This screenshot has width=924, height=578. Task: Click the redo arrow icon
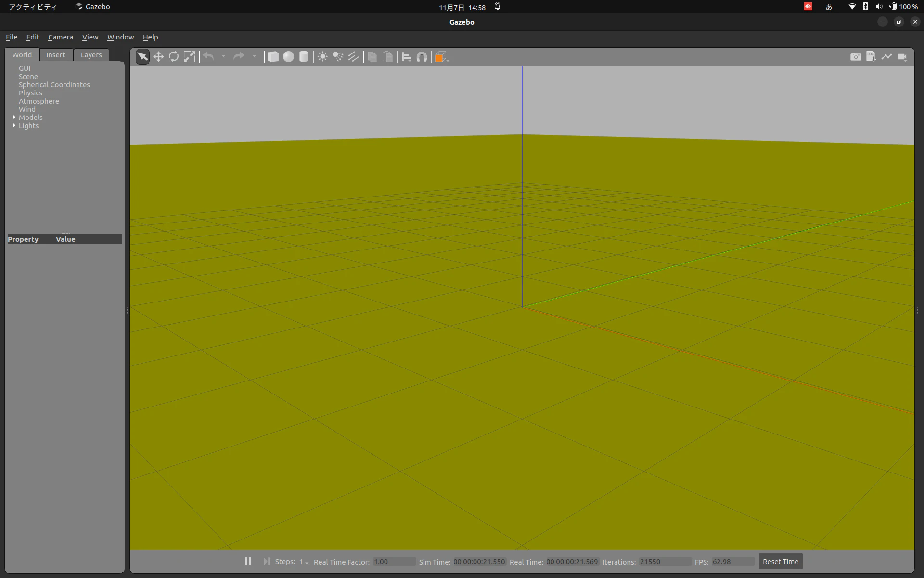[x=239, y=57]
